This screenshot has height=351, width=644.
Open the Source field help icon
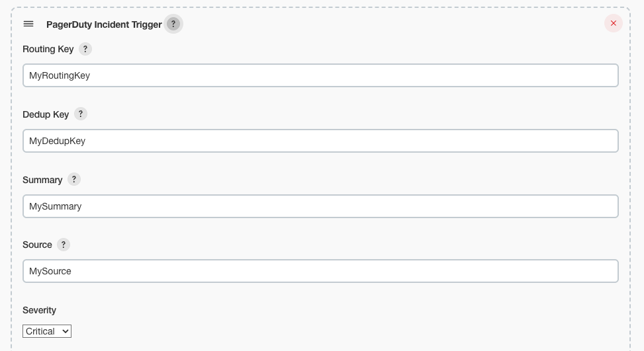point(64,245)
